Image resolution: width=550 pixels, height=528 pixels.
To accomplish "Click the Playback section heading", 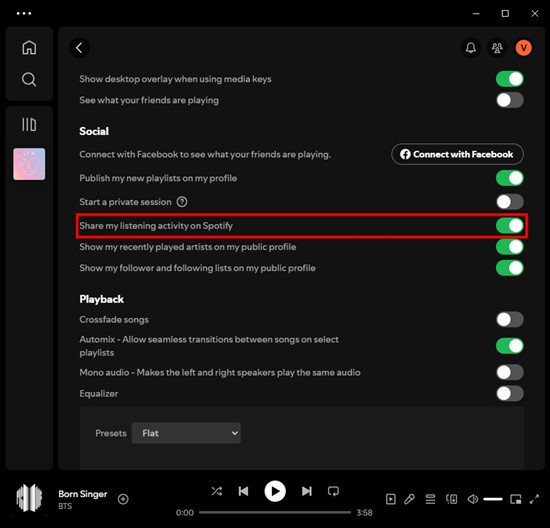I will pos(101,299).
